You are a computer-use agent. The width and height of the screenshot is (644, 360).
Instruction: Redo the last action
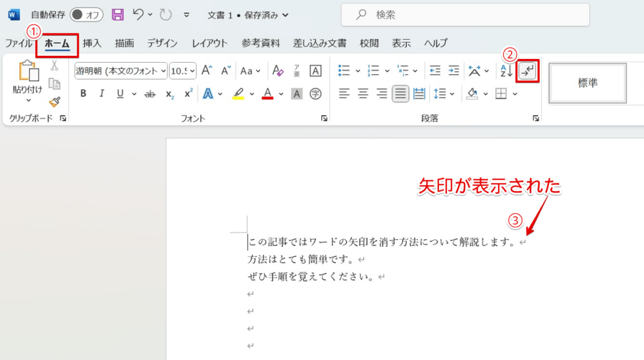(165, 15)
